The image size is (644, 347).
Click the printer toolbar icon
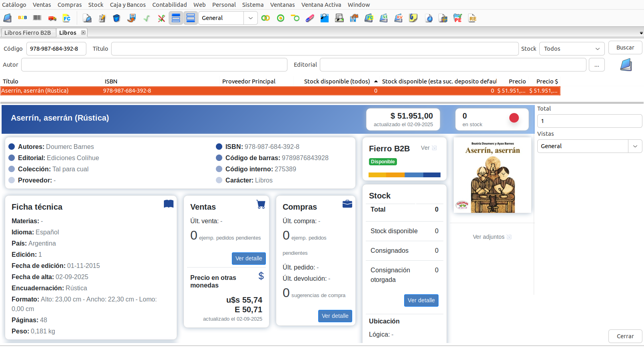[x=339, y=18]
